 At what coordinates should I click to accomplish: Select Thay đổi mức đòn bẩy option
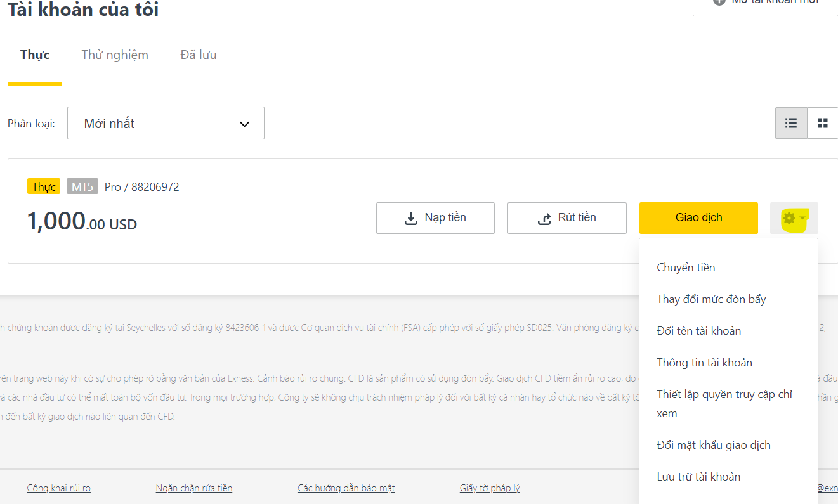711,299
